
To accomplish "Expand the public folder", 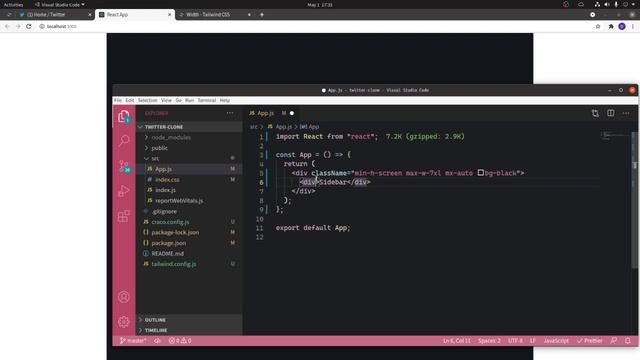I will (x=159, y=148).
